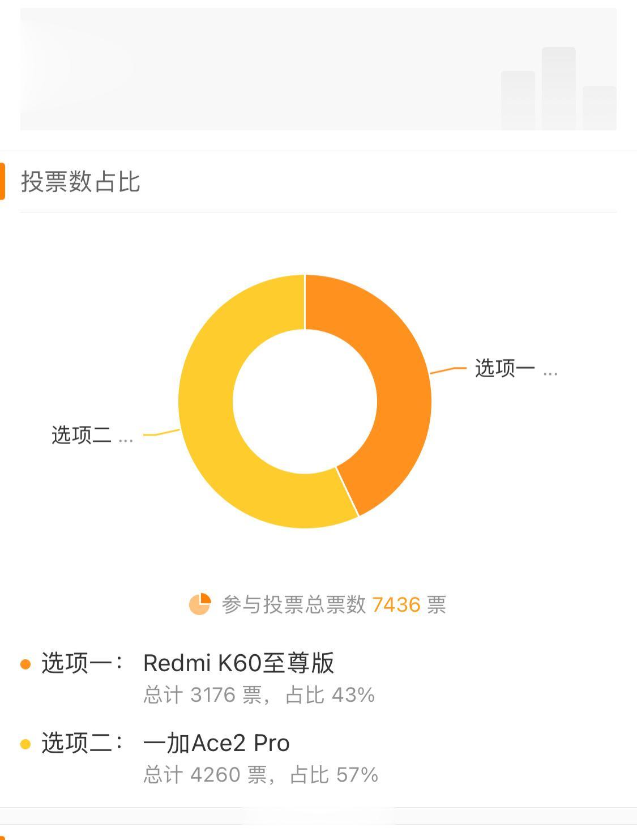Tap the 投票数占比 section heading
The image size is (637, 840).
click(x=80, y=182)
